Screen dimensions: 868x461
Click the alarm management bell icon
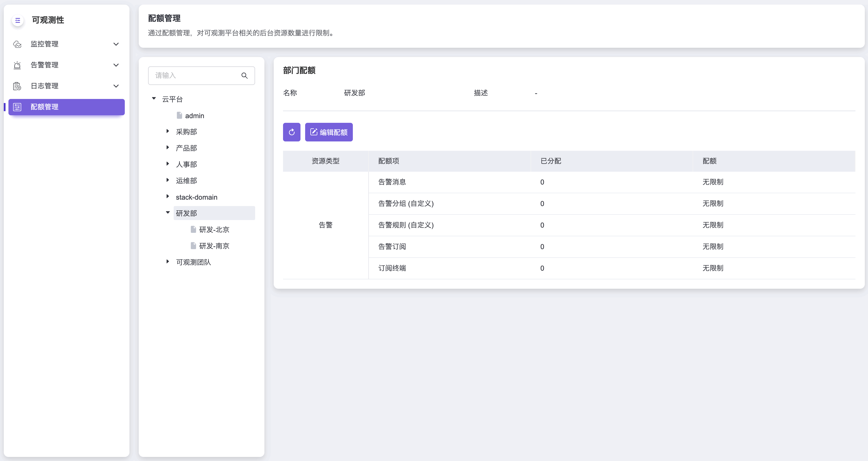coord(17,65)
